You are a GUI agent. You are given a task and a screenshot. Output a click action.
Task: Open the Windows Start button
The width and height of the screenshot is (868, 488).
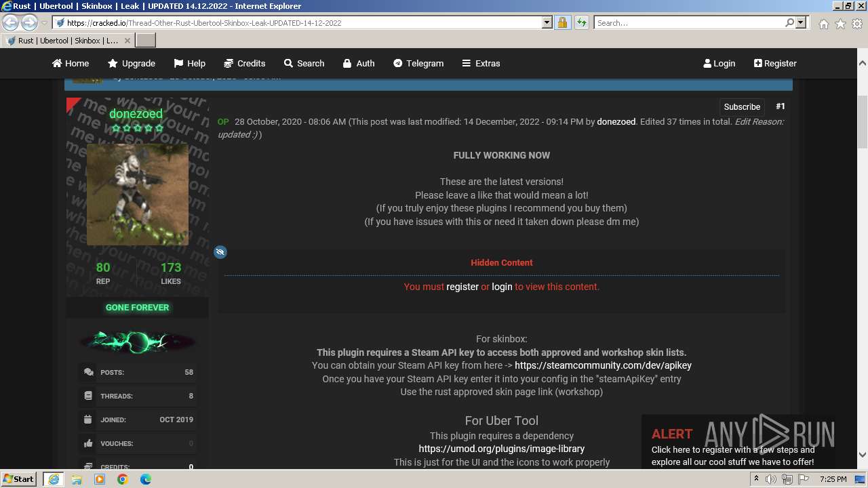coord(18,479)
